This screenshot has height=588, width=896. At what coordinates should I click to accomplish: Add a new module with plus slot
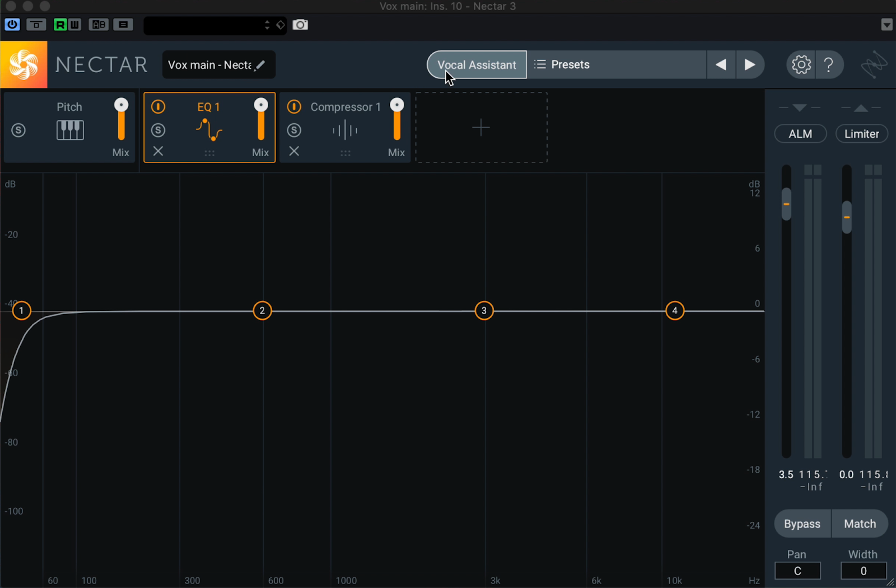point(481,128)
